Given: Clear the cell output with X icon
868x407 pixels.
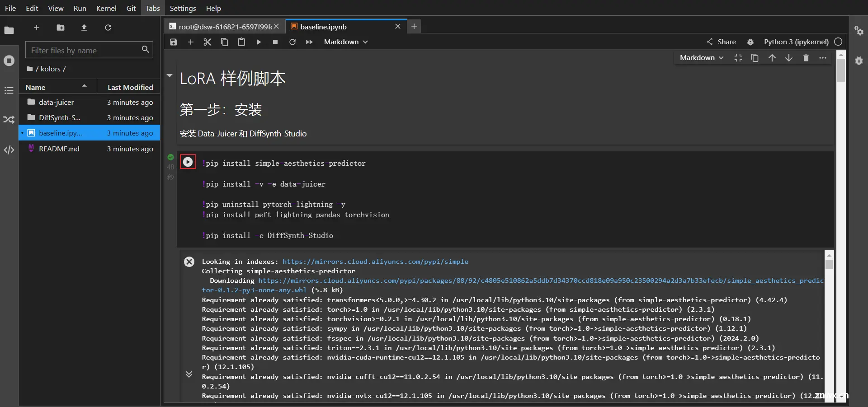Looking at the screenshot, I should coord(189,262).
